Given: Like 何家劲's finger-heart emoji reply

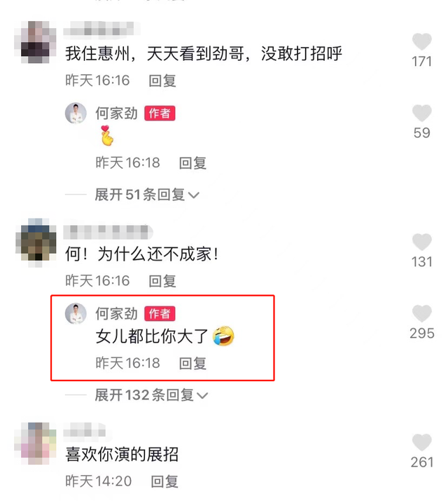Looking at the screenshot, I should click(421, 113).
